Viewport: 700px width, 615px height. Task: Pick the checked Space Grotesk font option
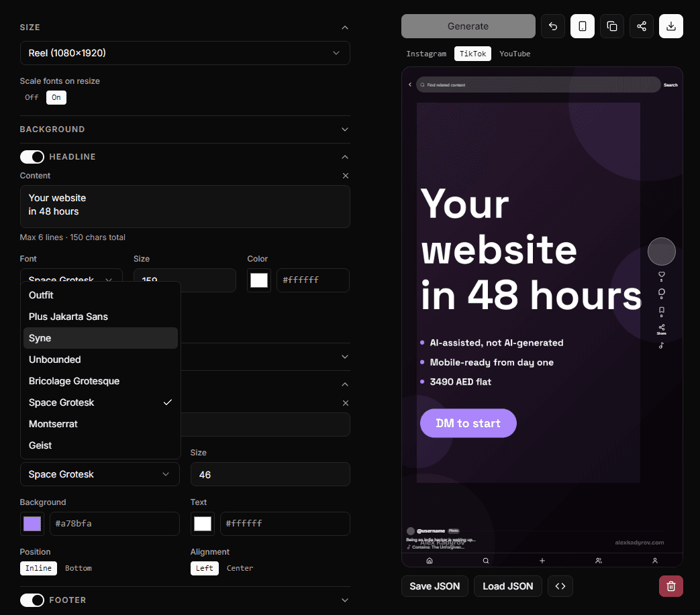point(101,402)
